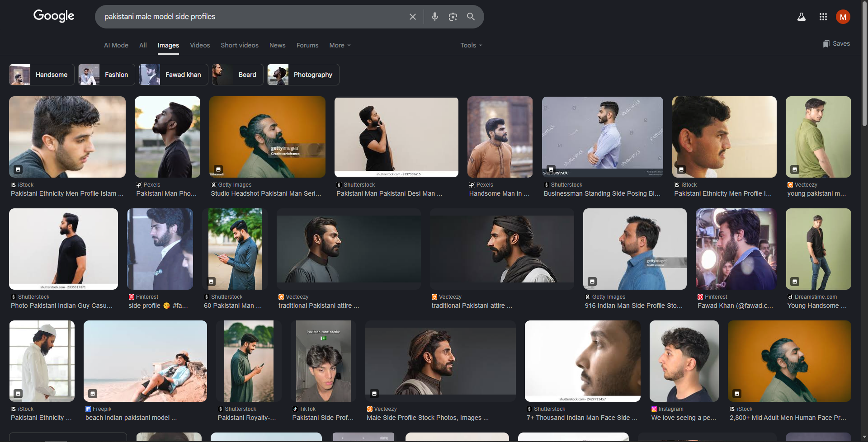Clear the search box text
Screen dimensions: 868x442
coord(412,17)
